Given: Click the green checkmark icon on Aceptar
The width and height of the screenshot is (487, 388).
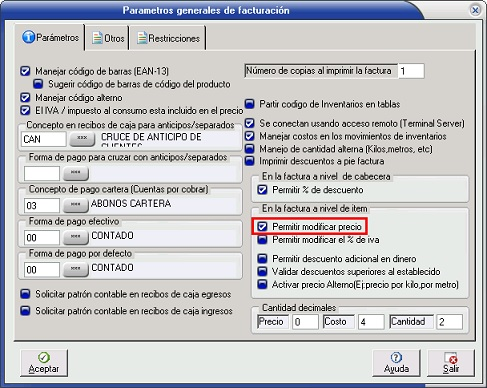Looking at the screenshot, I should [44, 358].
